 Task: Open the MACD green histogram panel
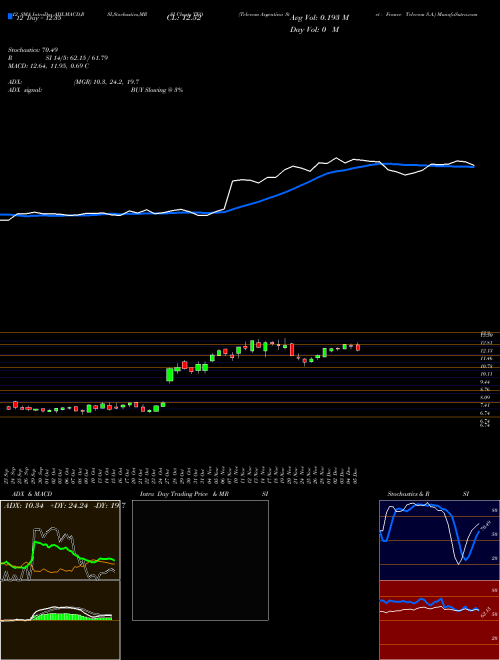tap(60, 620)
